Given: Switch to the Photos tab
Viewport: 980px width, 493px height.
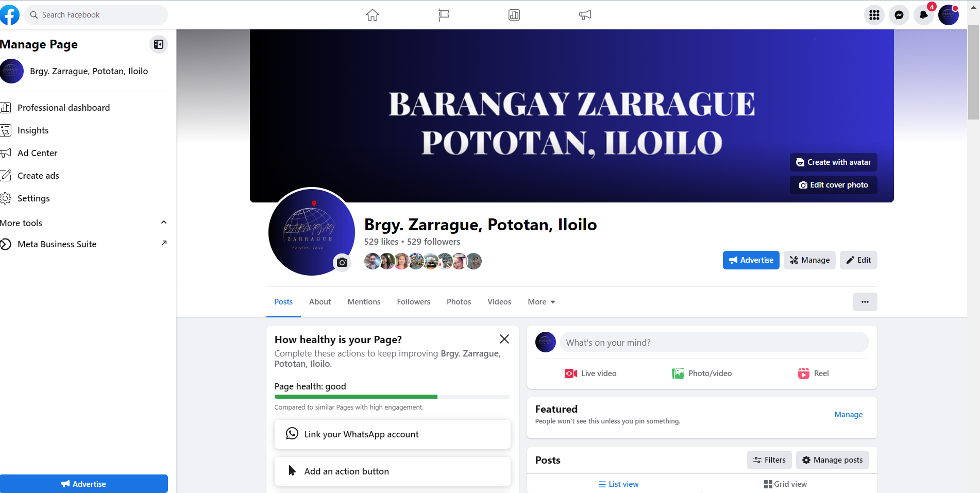Looking at the screenshot, I should [459, 302].
